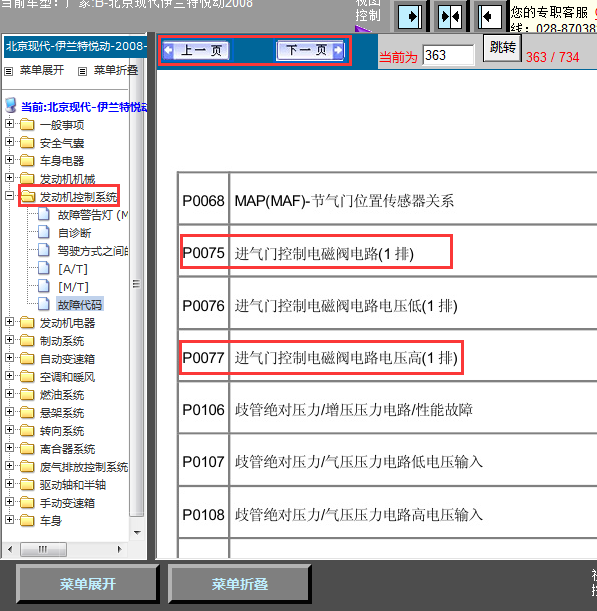
Task: Expand the 安全气囊 tree node
Action: click(9, 142)
